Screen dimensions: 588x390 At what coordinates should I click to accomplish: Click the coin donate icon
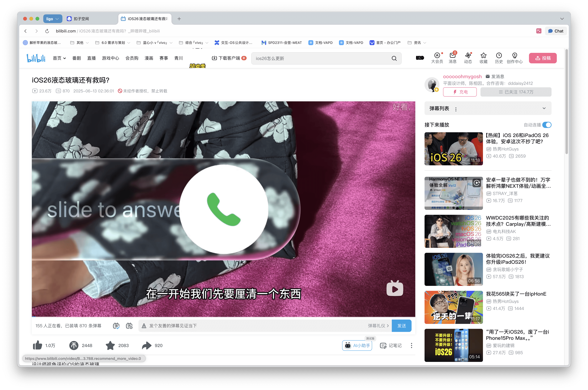click(x=74, y=345)
